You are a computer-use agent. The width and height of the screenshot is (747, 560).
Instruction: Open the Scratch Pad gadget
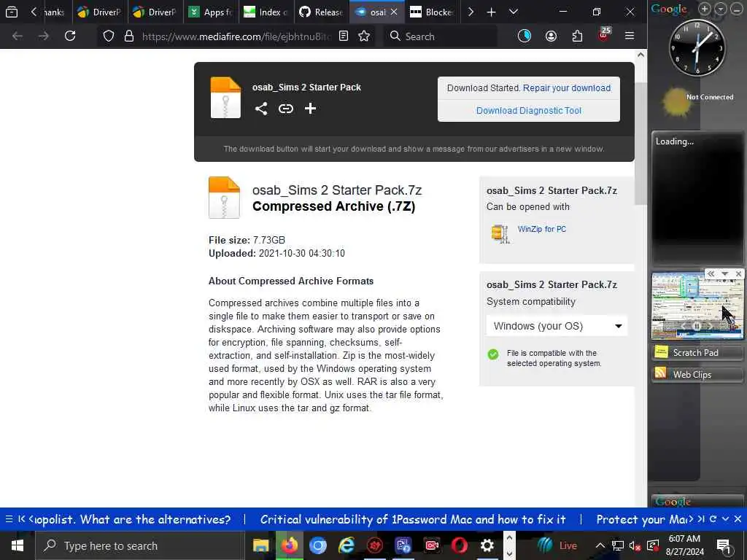pyautogui.click(x=697, y=352)
